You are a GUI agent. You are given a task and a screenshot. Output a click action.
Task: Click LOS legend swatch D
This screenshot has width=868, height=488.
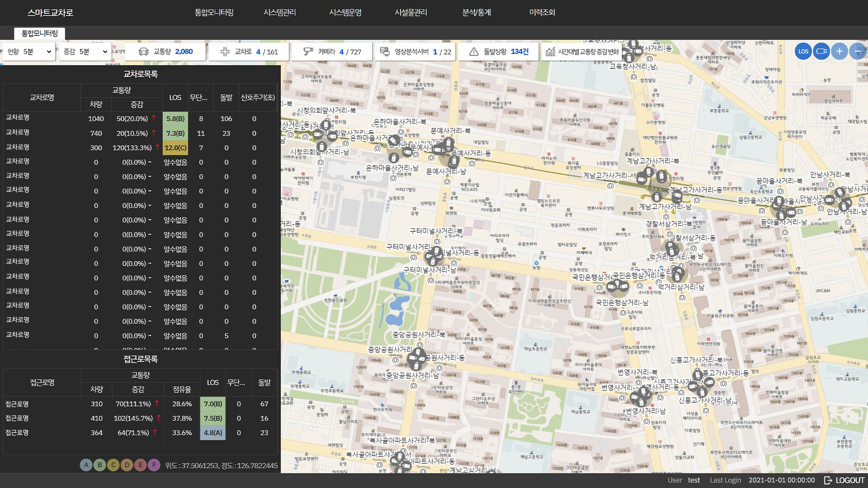(x=127, y=465)
